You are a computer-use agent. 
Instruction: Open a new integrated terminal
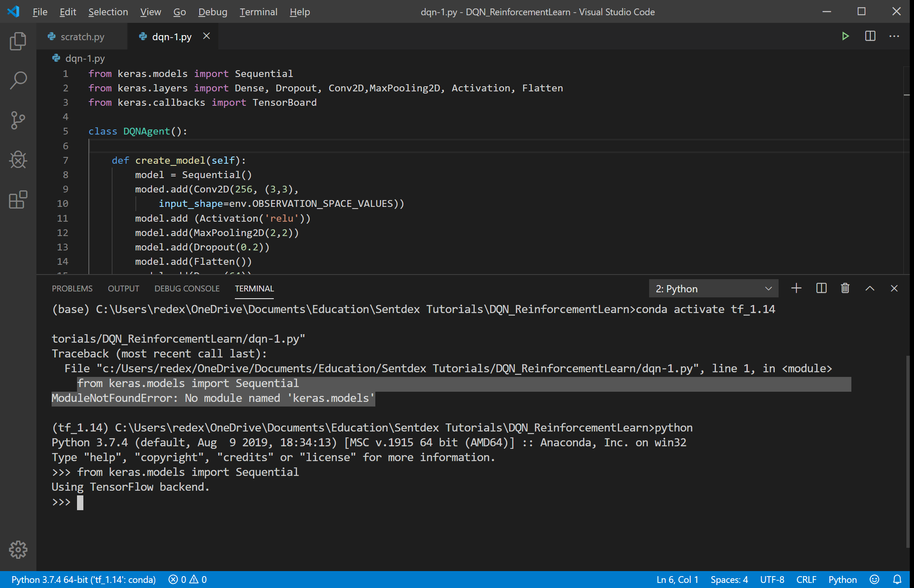pos(796,288)
